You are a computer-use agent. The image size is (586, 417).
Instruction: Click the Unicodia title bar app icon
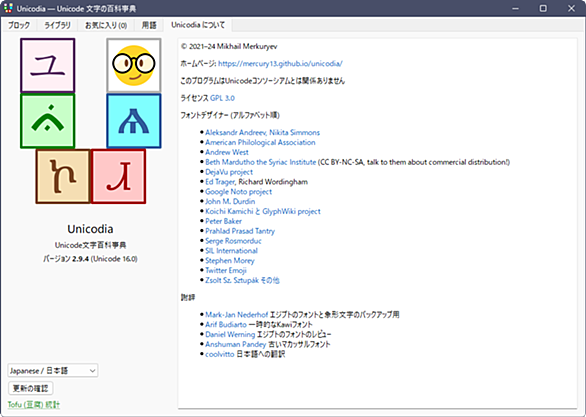[x=8, y=8]
